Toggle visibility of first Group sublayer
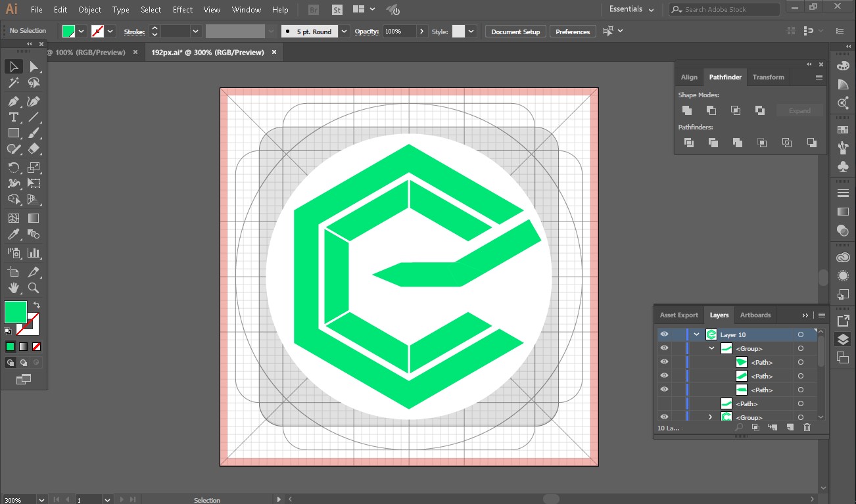Image resolution: width=856 pixels, height=504 pixels. click(664, 348)
